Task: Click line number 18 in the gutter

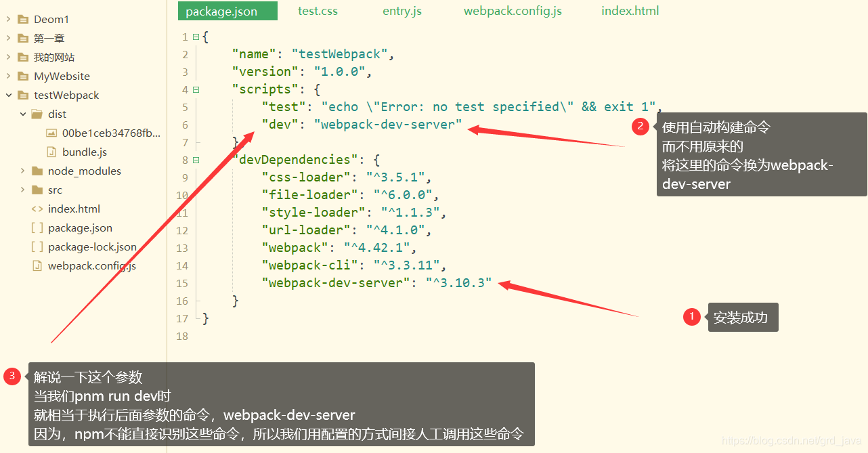Action: click(181, 336)
